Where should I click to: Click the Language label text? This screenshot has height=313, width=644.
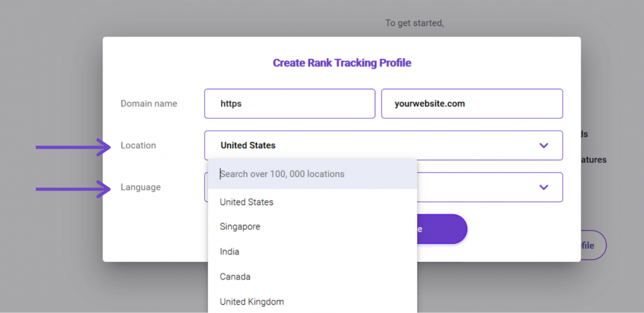point(140,187)
